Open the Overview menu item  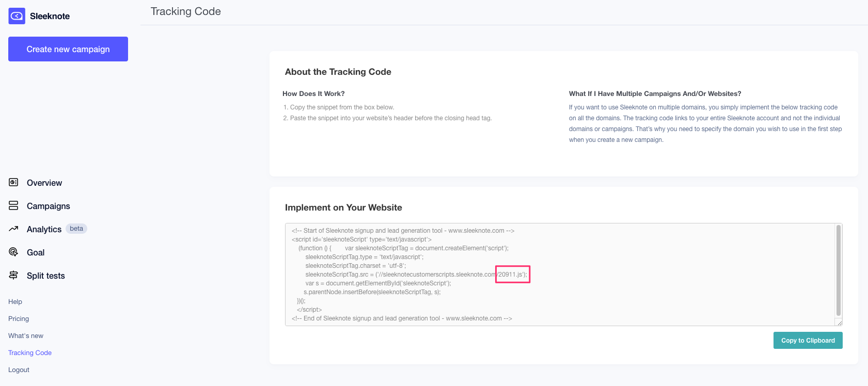click(x=44, y=183)
